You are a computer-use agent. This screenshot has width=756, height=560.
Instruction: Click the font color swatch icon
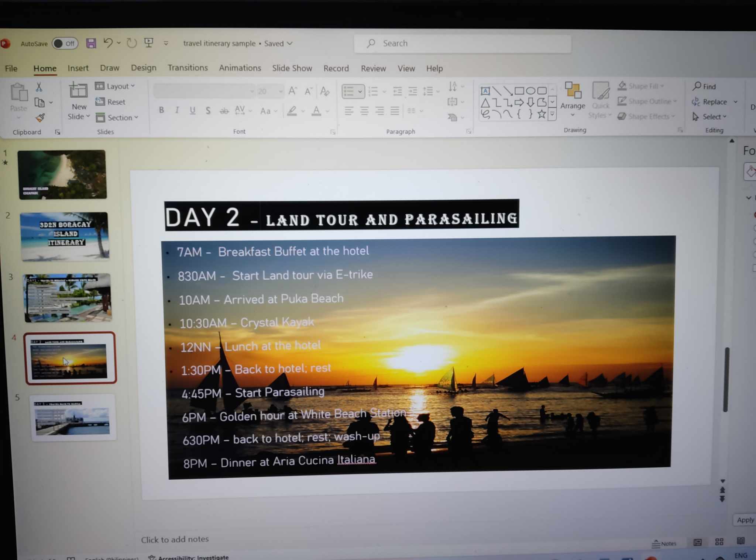(x=316, y=111)
